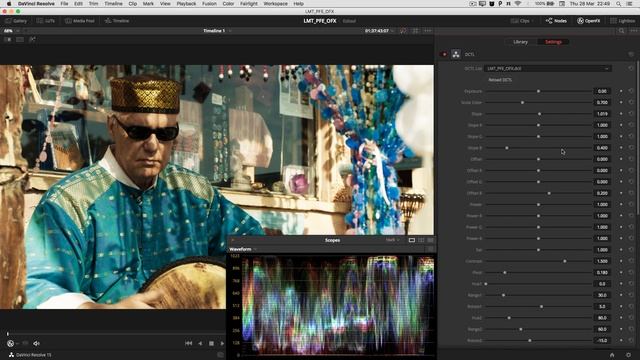Image resolution: width=640 pixels, height=360 pixels.
Task: Jump to first frame of the clip
Action: (x=189, y=344)
